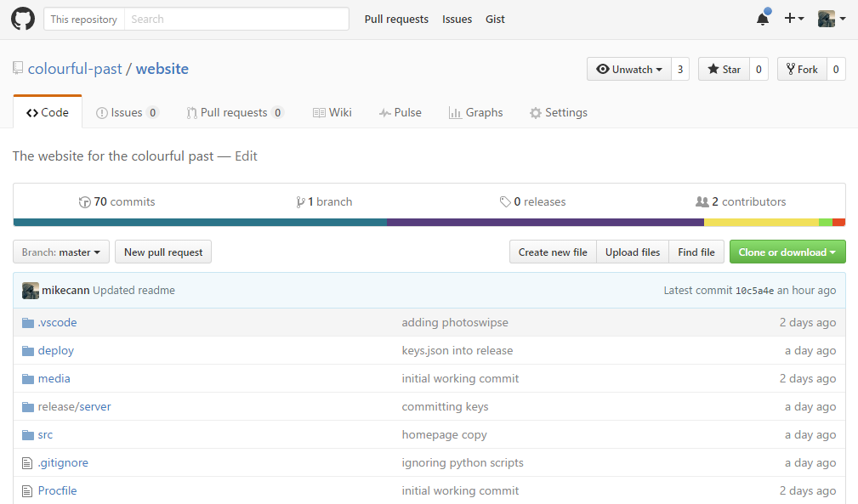Focus the repository search field
This screenshot has height=504, width=858.
point(236,19)
